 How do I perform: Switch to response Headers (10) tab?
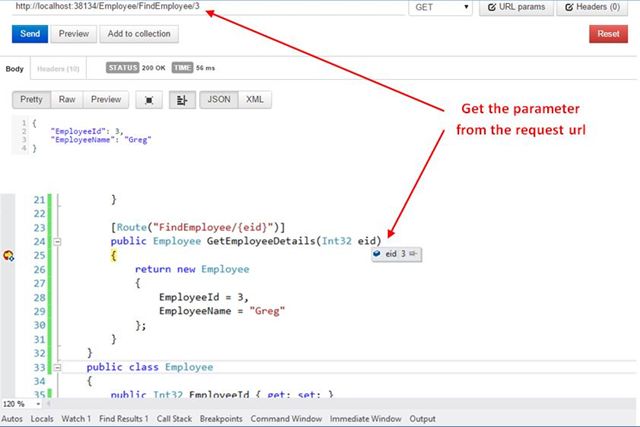(x=58, y=69)
